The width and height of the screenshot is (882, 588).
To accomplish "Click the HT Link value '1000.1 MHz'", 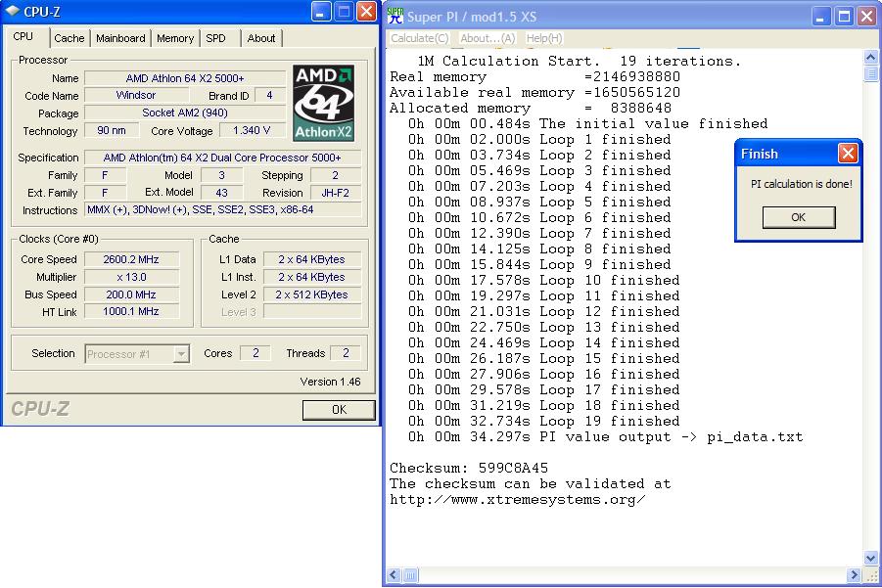I will pyautogui.click(x=131, y=311).
